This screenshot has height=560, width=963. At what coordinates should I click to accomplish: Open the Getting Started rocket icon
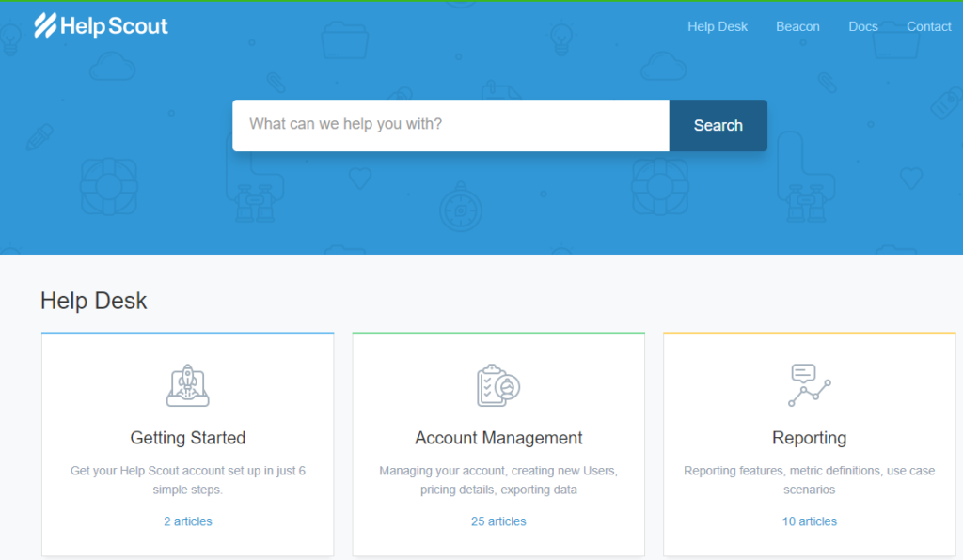coord(188,385)
